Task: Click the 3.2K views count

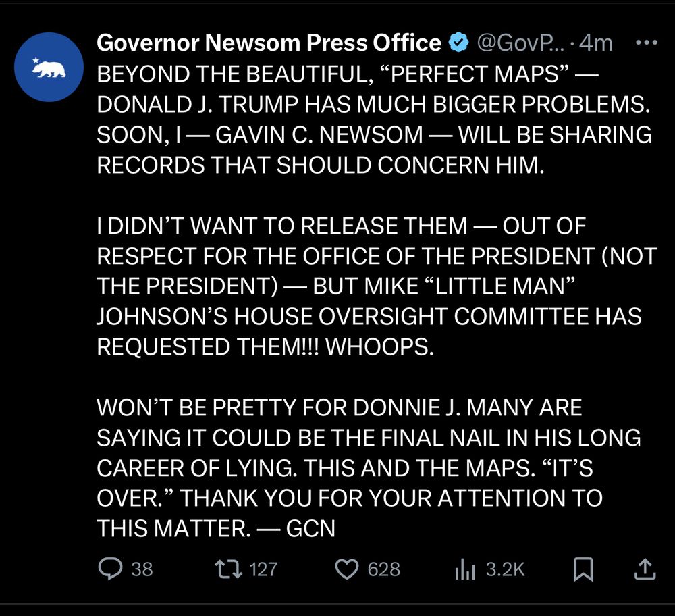Action: [506, 569]
